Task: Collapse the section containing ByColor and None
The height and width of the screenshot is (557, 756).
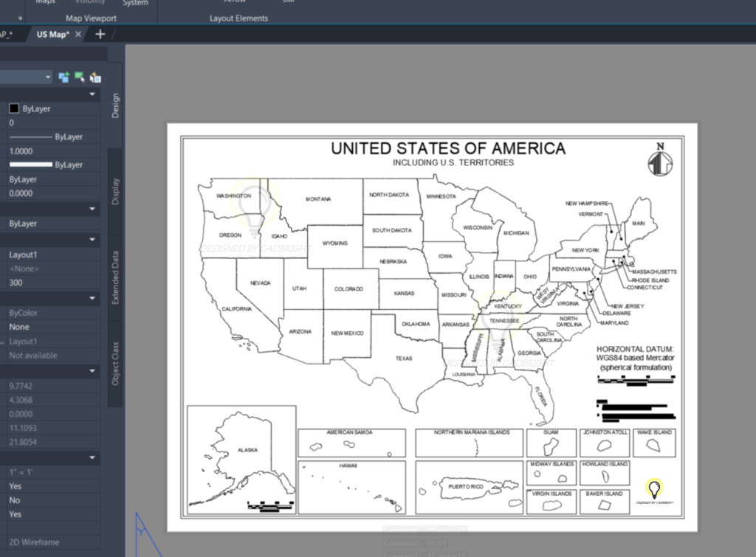Action: (92, 298)
